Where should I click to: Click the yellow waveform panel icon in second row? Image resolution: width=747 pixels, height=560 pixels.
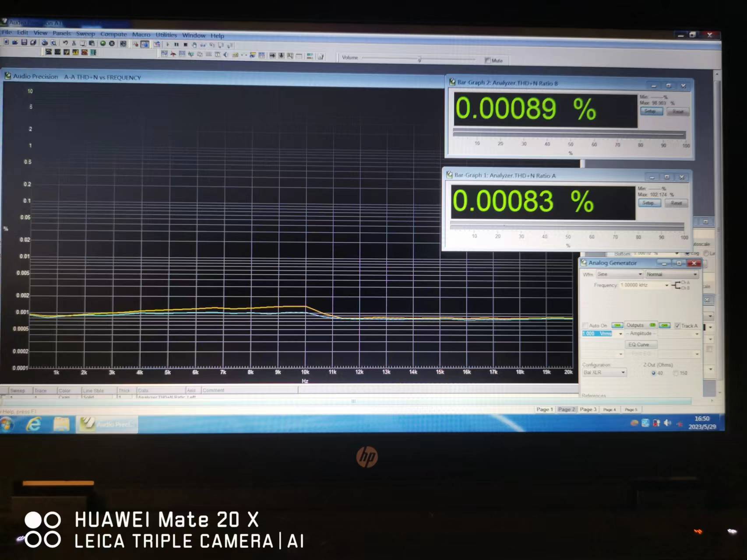[75, 52]
